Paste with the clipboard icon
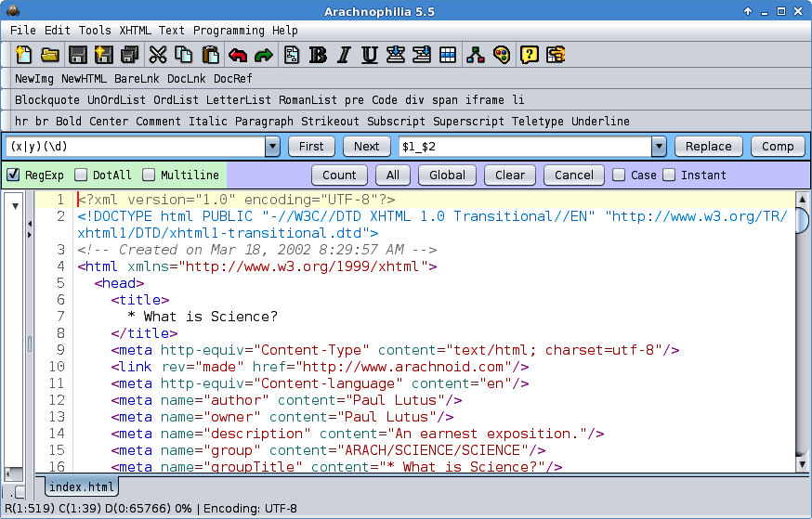The width and height of the screenshot is (812, 519). click(x=210, y=55)
